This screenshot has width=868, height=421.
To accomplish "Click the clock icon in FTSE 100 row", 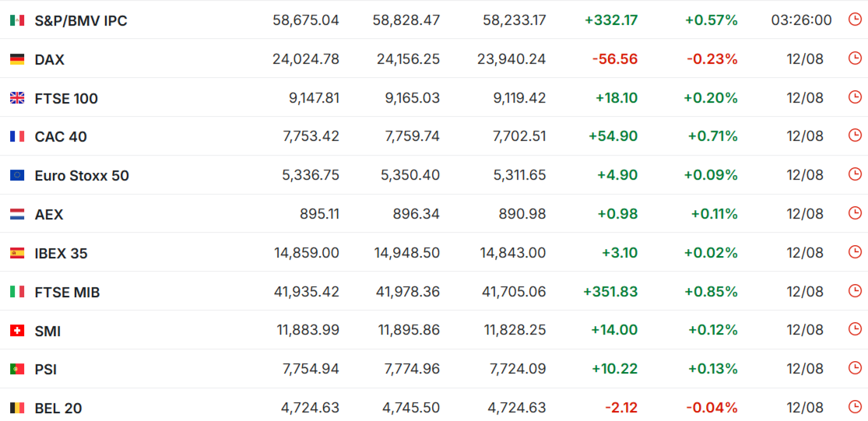I will pos(855,96).
